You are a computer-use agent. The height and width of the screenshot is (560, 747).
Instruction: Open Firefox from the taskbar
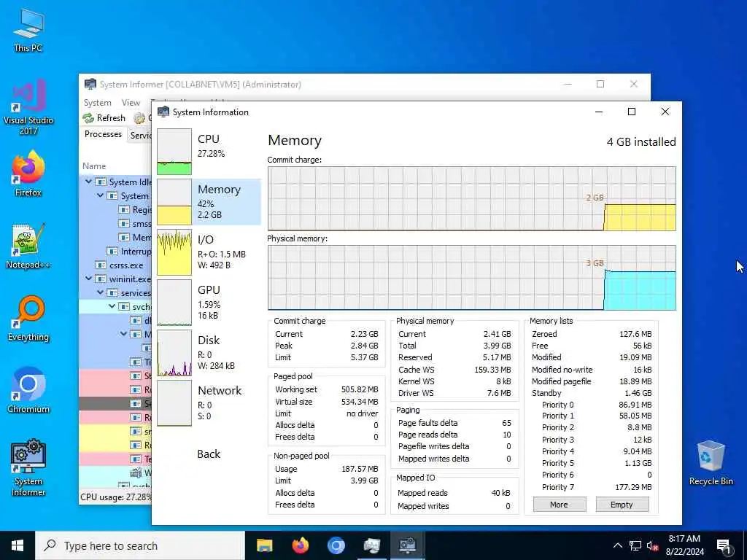click(300, 545)
